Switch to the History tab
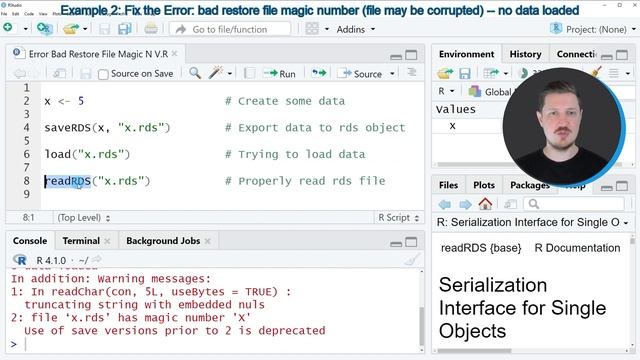Viewport: 640px width, 360px height. pyautogui.click(x=525, y=54)
